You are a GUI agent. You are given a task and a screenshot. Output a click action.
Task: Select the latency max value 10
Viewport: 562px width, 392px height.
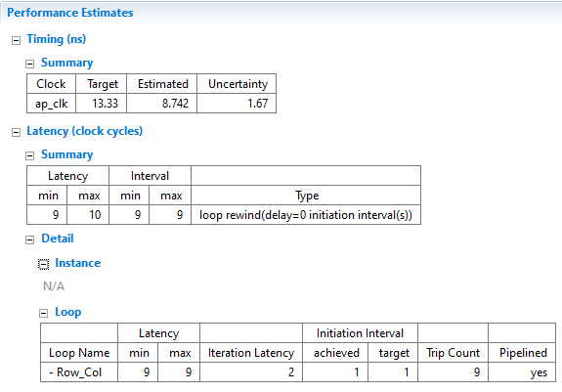click(88, 215)
